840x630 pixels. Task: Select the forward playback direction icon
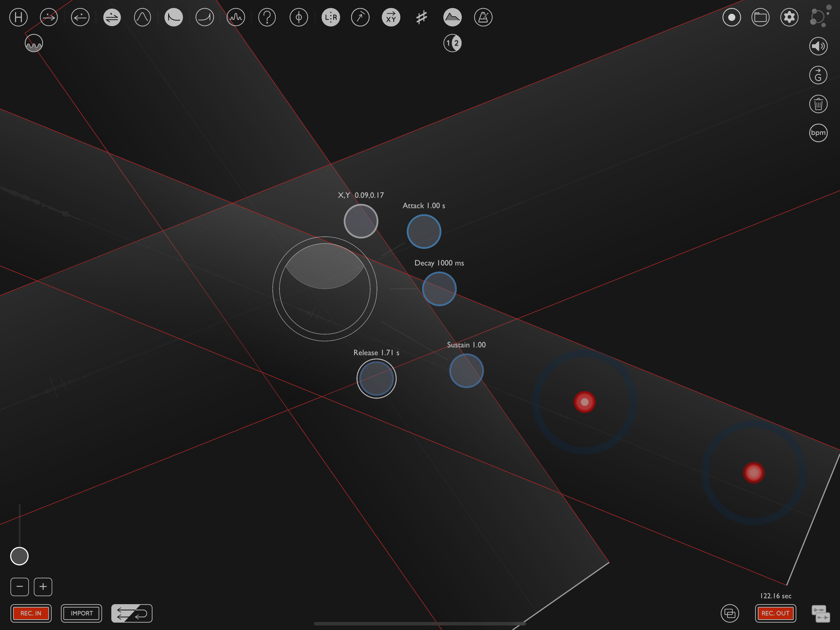click(49, 17)
